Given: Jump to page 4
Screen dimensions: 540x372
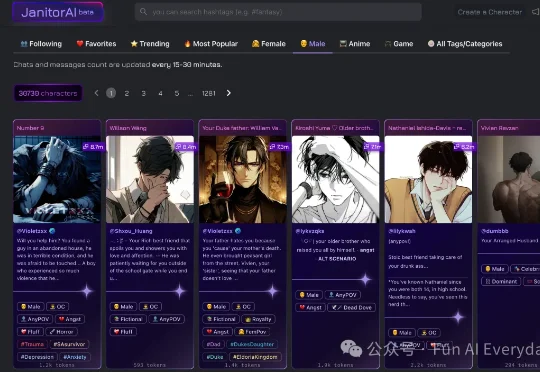Looking at the screenshot, I should [x=160, y=93].
